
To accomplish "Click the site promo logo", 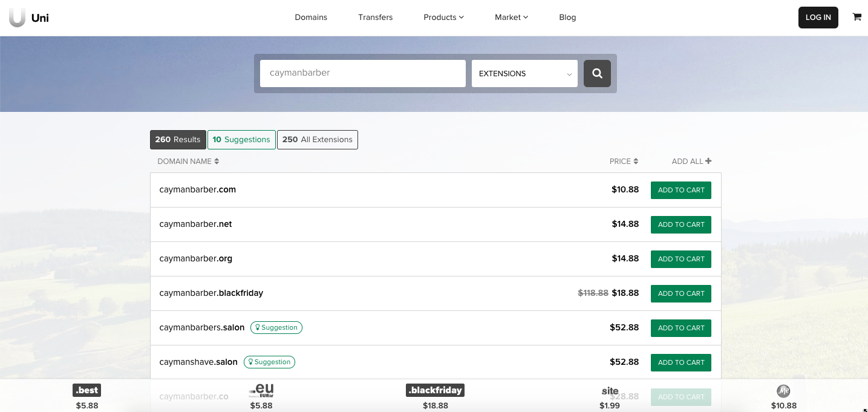I will [610, 391].
